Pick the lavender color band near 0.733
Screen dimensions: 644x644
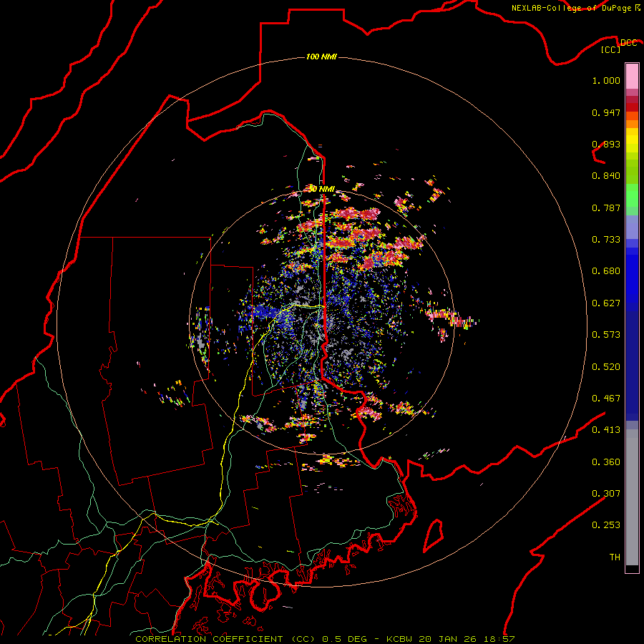pos(632,228)
